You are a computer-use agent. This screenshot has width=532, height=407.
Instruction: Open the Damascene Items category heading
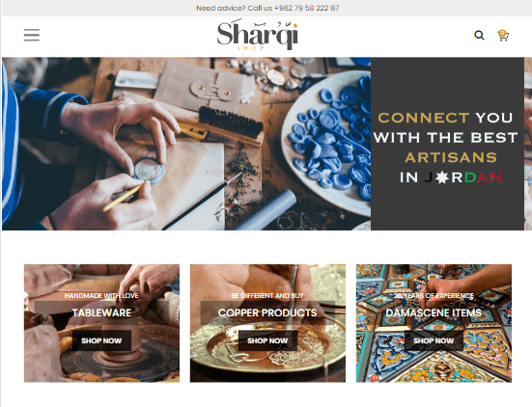click(x=434, y=312)
